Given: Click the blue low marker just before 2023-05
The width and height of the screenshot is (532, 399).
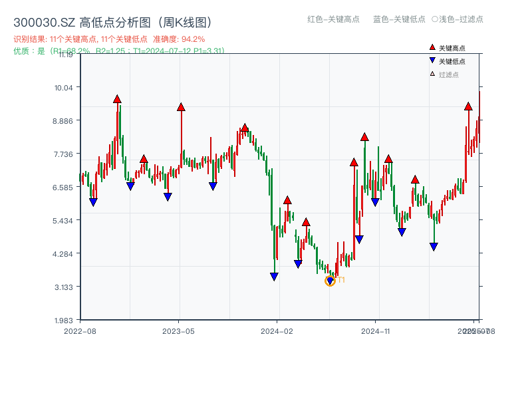Looking at the screenshot, I should 168,197.
